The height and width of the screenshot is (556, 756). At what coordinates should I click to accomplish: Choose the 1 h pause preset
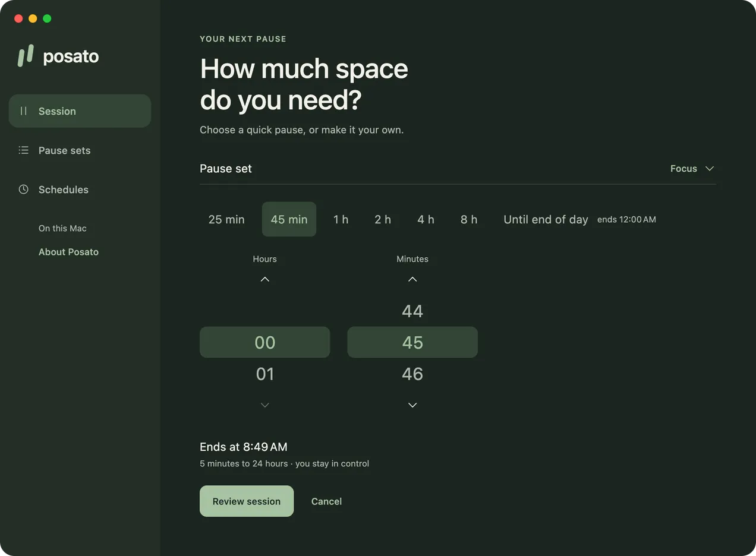[x=341, y=219]
